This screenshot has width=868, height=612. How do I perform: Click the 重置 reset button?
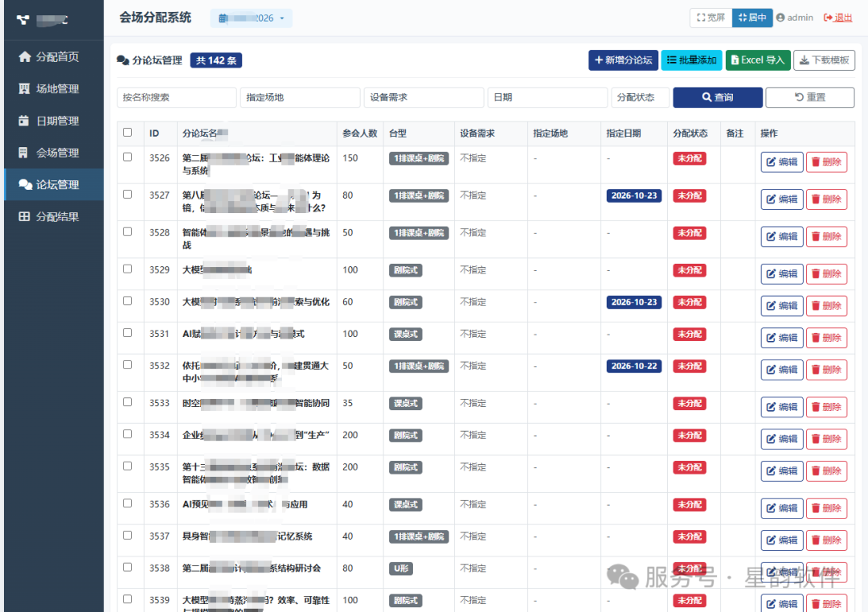810,97
